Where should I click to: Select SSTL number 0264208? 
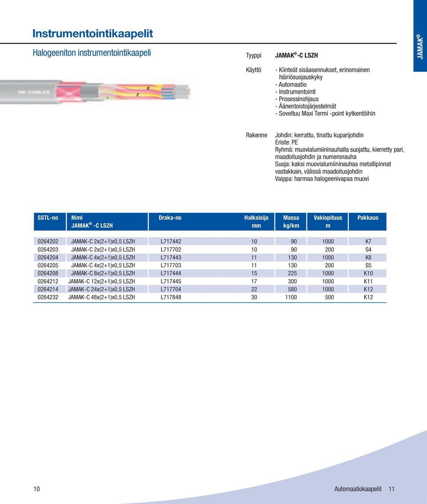coord(48,273)
